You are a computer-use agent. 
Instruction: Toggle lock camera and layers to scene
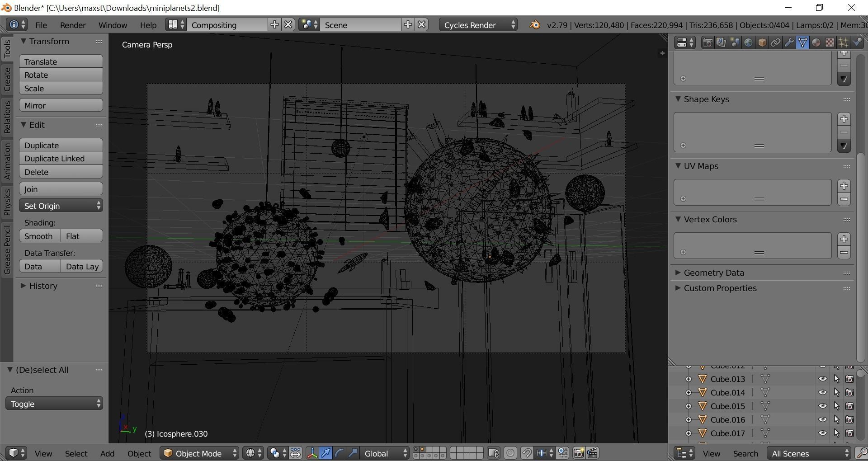tap(494, 453)
